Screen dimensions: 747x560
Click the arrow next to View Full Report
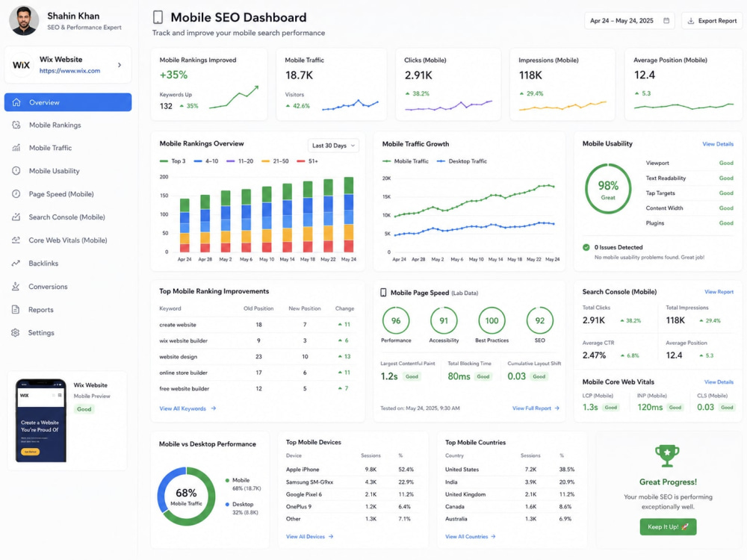pos(557,408)
